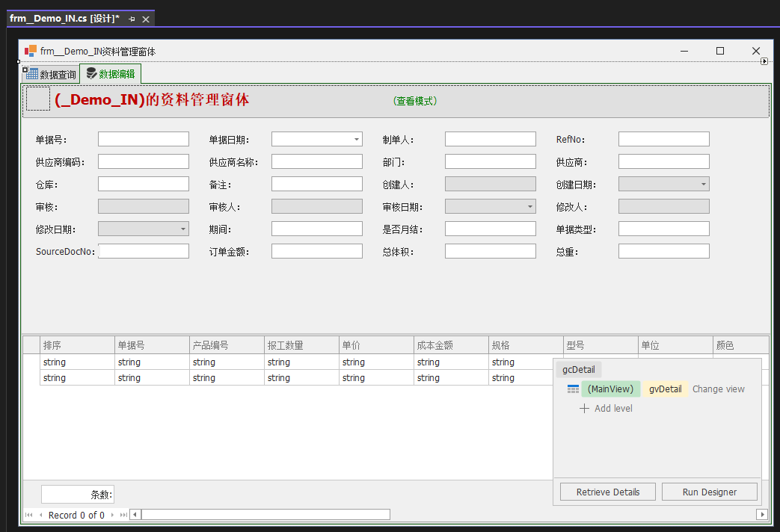The image size is (780, 532).
Task: Click the 单据类型 input field
Action: pos(663,229)
